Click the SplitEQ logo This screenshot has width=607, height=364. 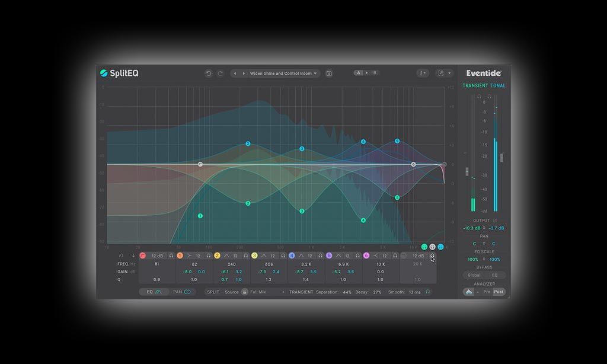(x=119, y=73)
